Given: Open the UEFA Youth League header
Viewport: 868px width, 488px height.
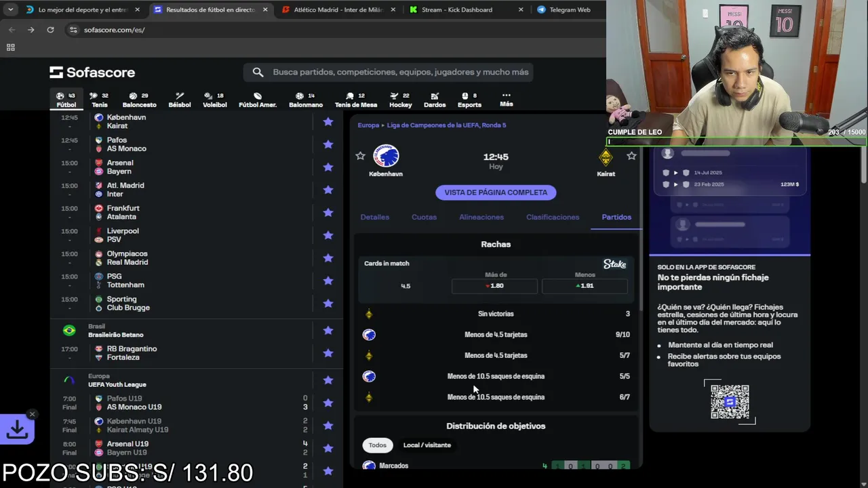Looking at the screenshot, I should [x=117, y=384].
